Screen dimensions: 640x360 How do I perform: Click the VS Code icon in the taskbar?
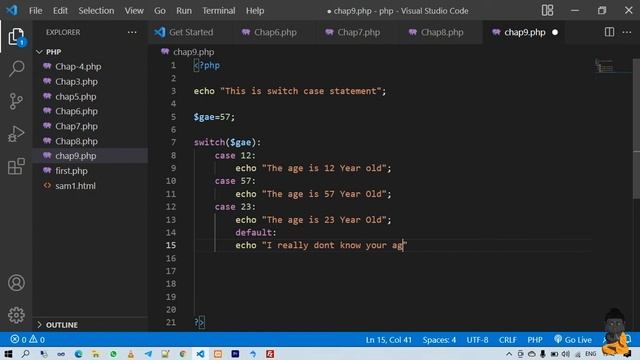(x=200, y=354)
